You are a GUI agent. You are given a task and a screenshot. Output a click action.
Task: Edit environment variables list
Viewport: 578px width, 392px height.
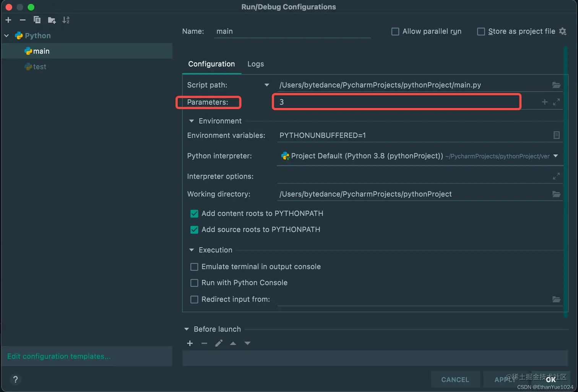pos(556,135)
